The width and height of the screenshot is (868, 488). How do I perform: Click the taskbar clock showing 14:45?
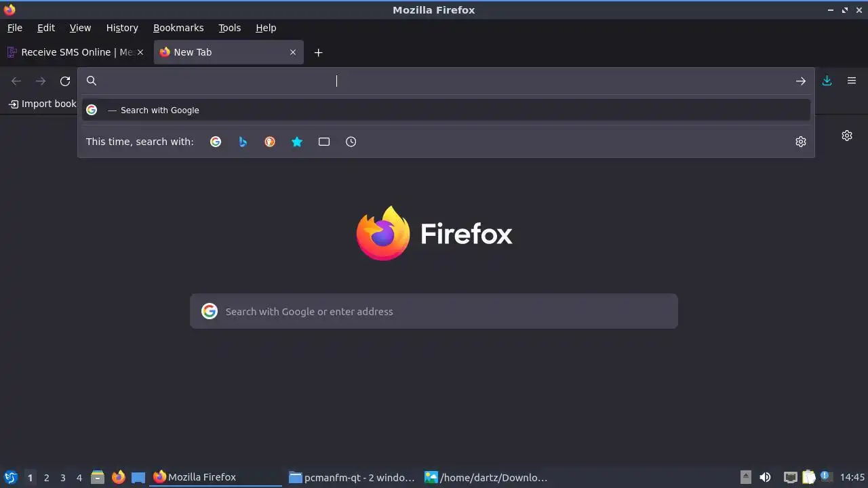click(x=852, y=477)
